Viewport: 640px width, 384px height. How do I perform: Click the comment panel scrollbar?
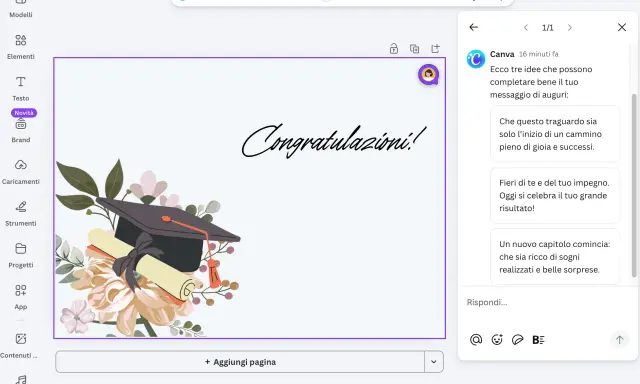click(634, 186)
